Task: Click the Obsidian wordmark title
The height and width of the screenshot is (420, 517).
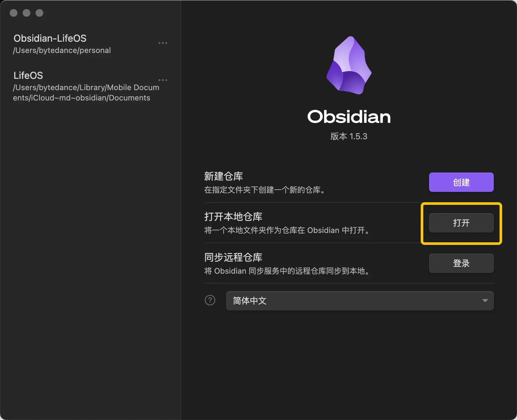Action: [349, 117]
